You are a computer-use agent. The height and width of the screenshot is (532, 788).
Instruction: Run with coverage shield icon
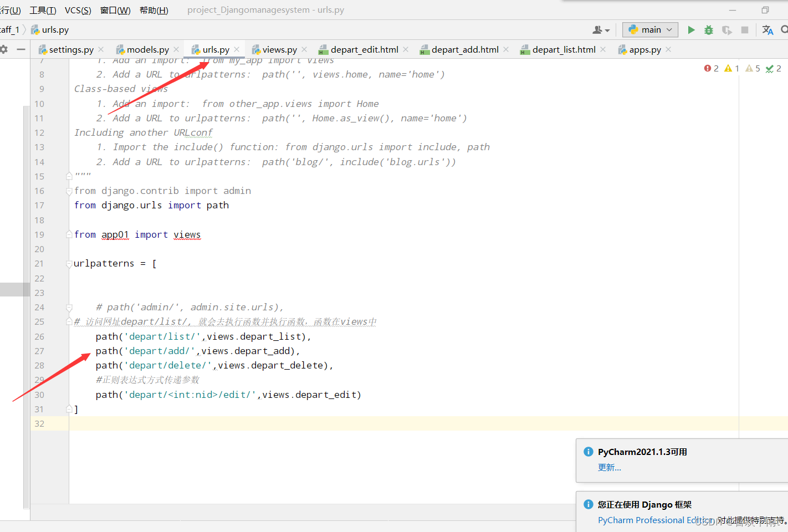(726, 30)
